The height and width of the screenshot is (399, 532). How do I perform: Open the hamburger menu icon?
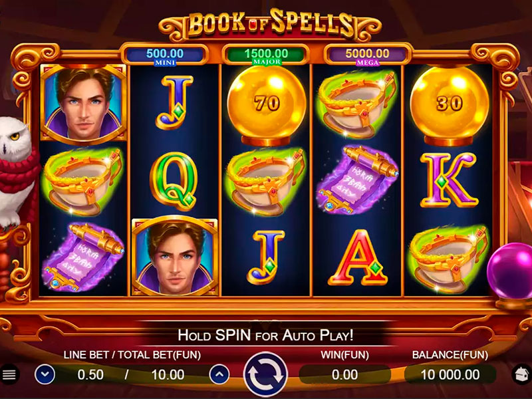(x=9, y=374)
